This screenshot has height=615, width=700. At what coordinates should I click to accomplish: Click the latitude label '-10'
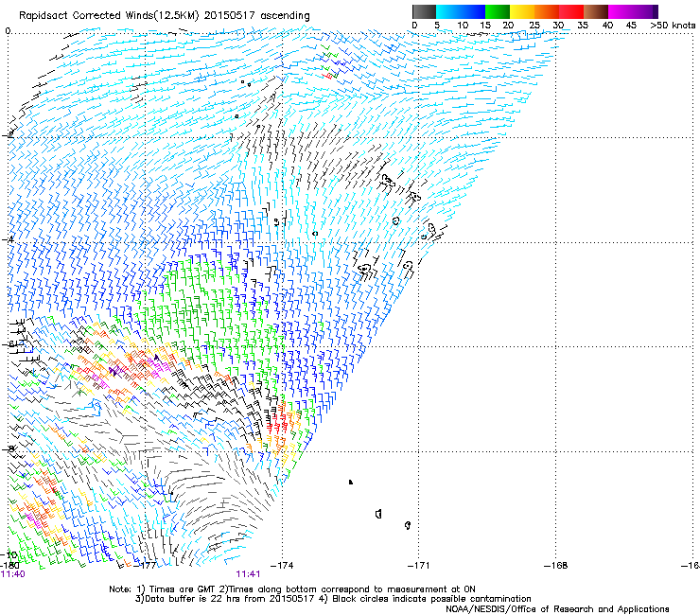(9, 555)
